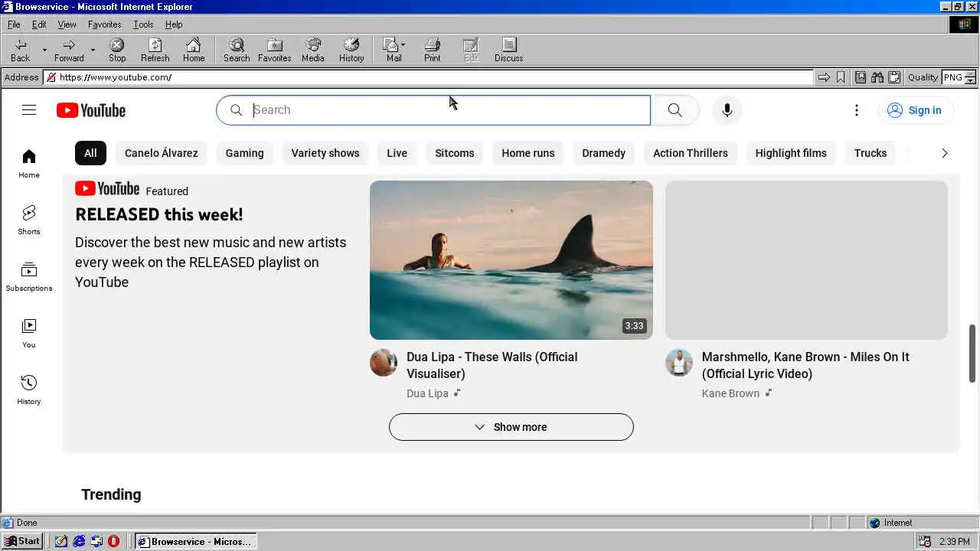Image resolution: width=980 pixels, height=551 pixels.
Task: Click the clipboard icon in address bar
Action: pyautogui.click(x=893, y=77)
